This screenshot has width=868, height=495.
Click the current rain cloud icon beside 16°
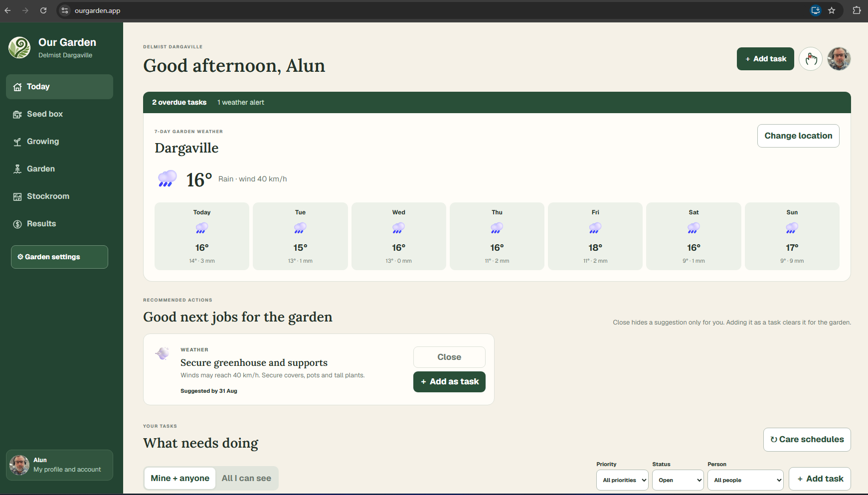(x=167, y=178)
